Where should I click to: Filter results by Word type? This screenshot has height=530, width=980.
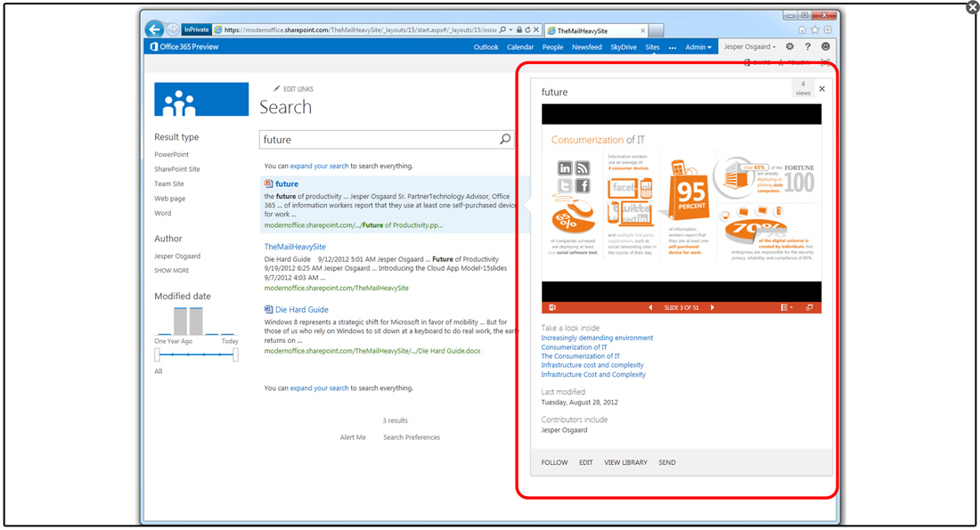pyautogui.click(x=162, y=213)
